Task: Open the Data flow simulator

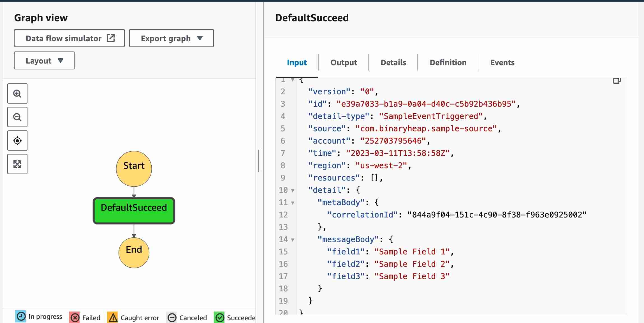Action: [69, 38]
